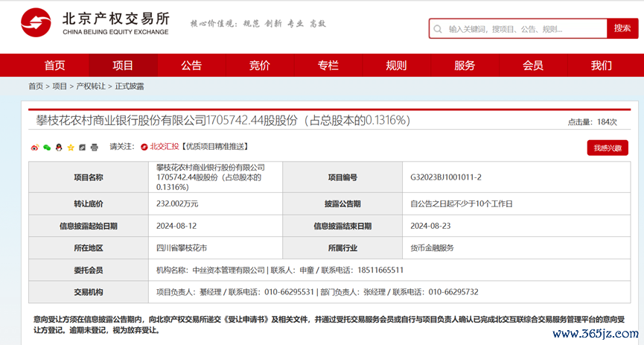The width and height of the screenshot is (644, 345).
Task: Share to Weibo icon
Action: click(x=35, y=148)
